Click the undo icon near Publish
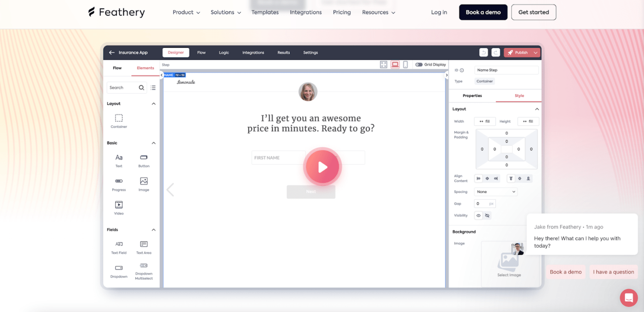Image resolution: width=644 pixels, height=312 pixels. 483,52
